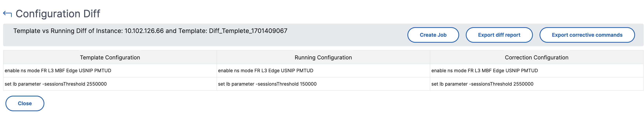Click template name Diff_Templete_1701409067
The height and width of the screenshot is (125, 644).
click(x=248, y=31)
